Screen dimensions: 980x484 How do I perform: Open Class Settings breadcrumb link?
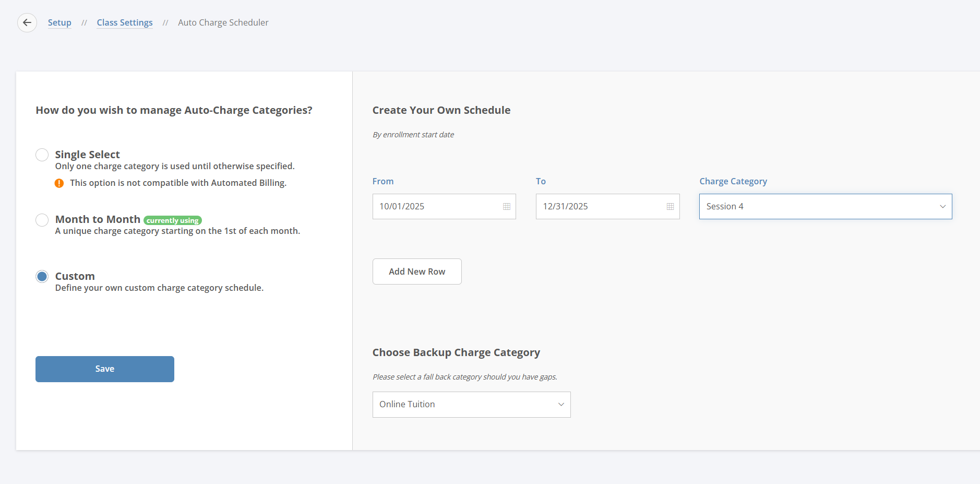tap(125, 22)
